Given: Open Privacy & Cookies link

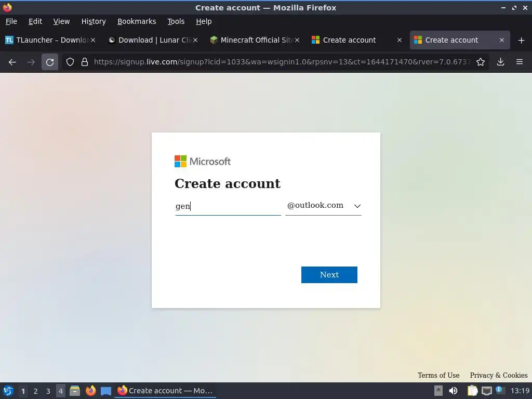Looking at the screenshot, I should click(x=498, y=375).
